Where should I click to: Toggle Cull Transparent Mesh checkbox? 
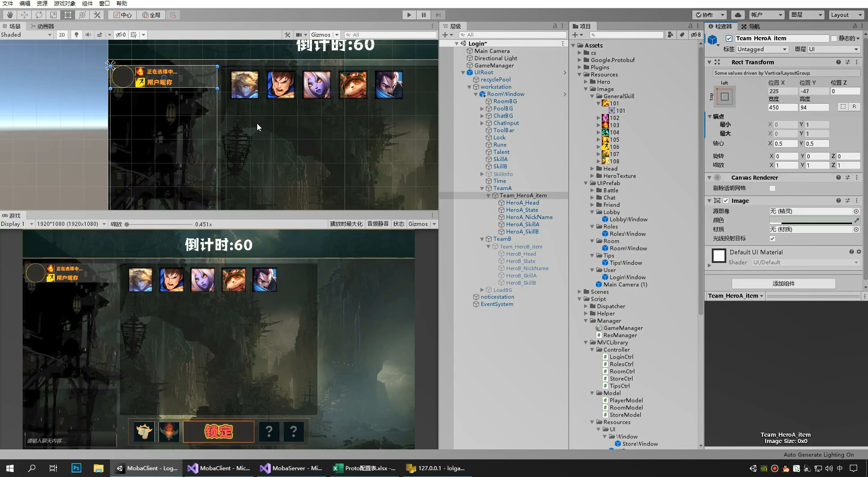click(x=772, y=188)
